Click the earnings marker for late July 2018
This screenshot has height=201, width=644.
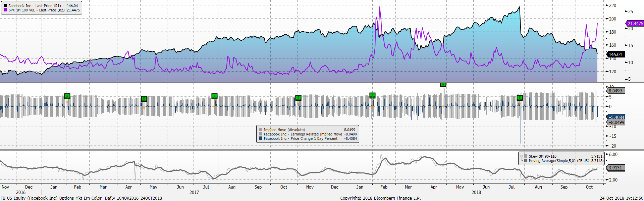520,98
